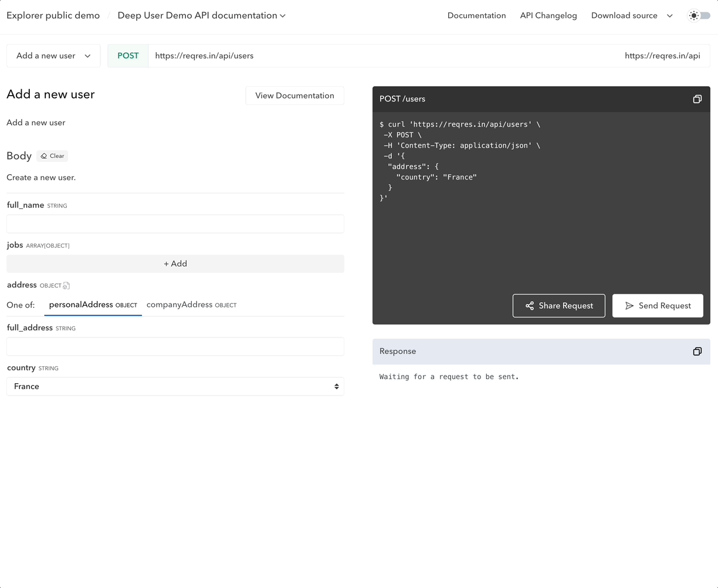Click the jobs ARRAY[OBJECT] label
718x588 pixels.
[x=38, y=245]
